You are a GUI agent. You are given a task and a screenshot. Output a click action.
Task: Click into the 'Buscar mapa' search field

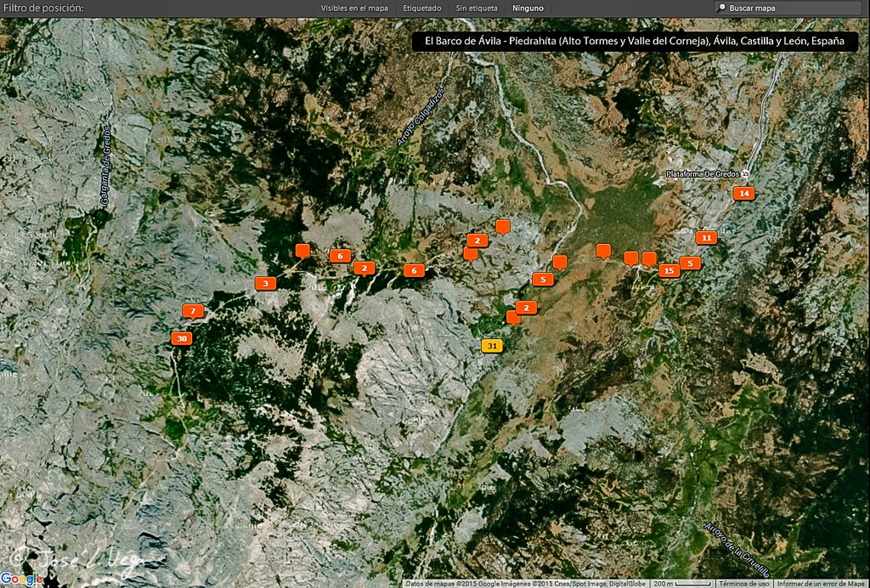[x=790, y=8]
